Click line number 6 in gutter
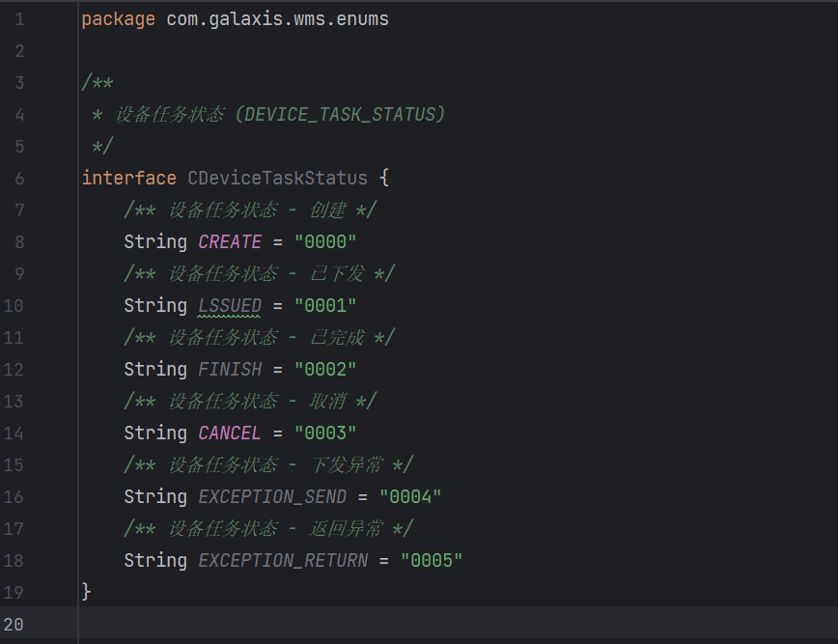 (x=19, y=179)
